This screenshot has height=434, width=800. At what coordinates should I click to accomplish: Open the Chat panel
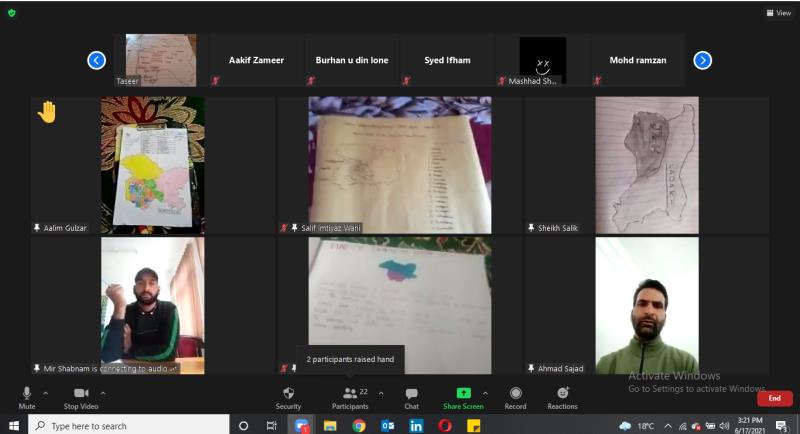click(x=411, y=395)
